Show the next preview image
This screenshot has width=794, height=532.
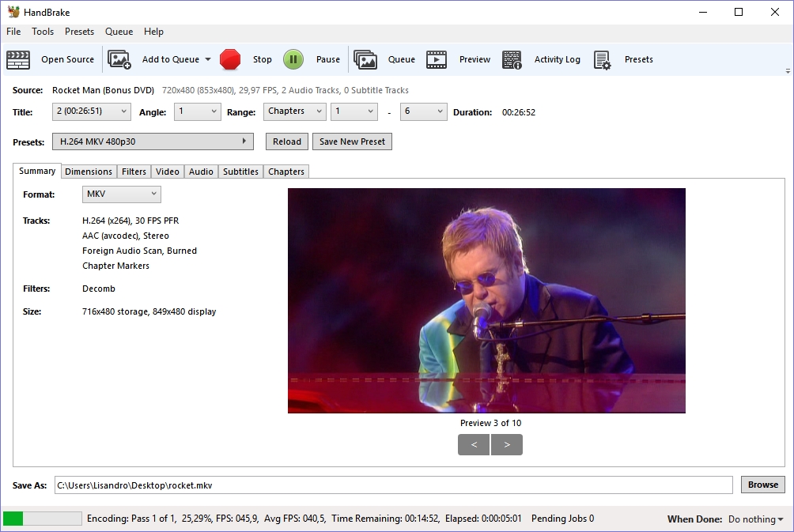click(507, 444)
